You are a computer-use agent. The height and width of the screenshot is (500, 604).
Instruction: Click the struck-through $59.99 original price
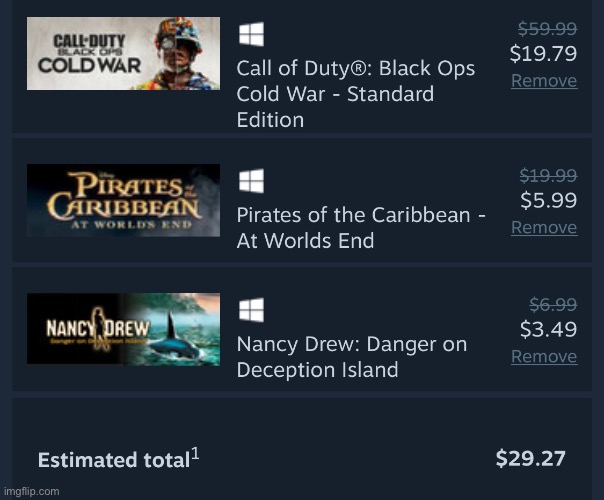pyautogui.click(x=547, y=29)
